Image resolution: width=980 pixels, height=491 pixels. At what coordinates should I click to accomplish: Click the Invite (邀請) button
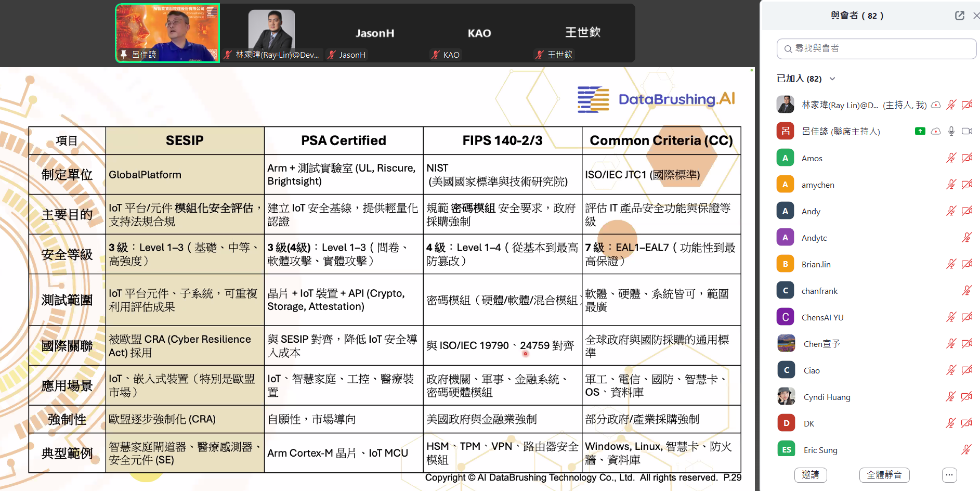point(810,474)
